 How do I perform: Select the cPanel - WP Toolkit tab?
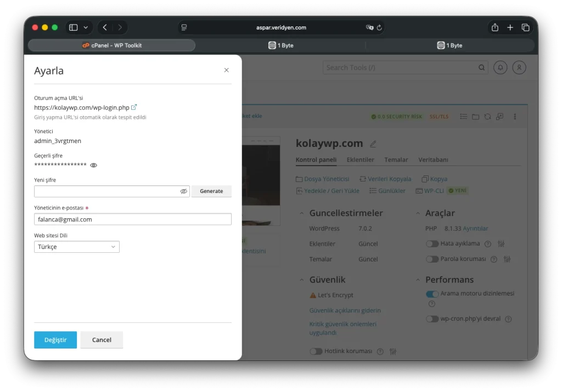(x=112, y=46)
